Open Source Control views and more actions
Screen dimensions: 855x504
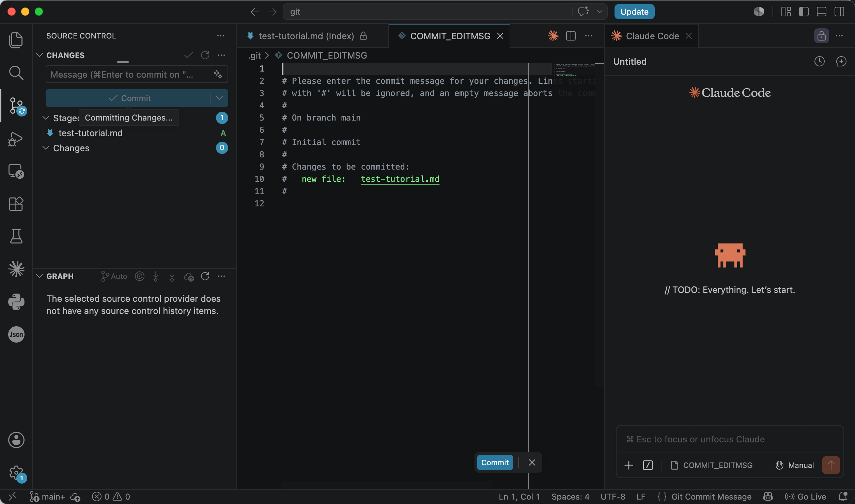click(221, 36)
